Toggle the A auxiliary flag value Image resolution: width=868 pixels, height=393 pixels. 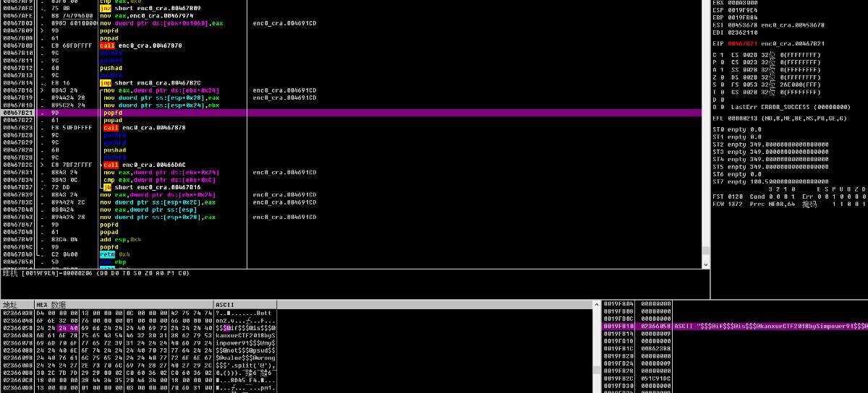722,70
